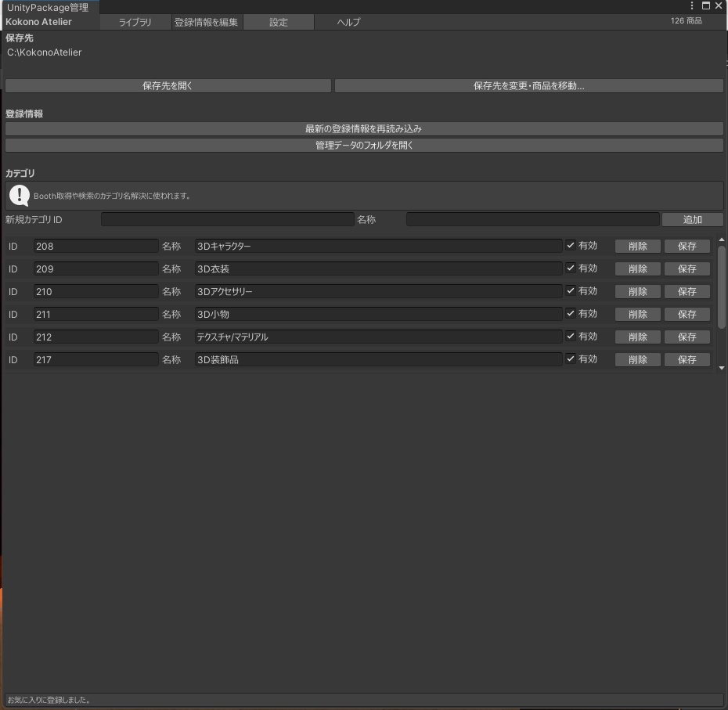Edit the ID field containing 212
This screenshot has height=710, width=728.
(x=96, y=337)
